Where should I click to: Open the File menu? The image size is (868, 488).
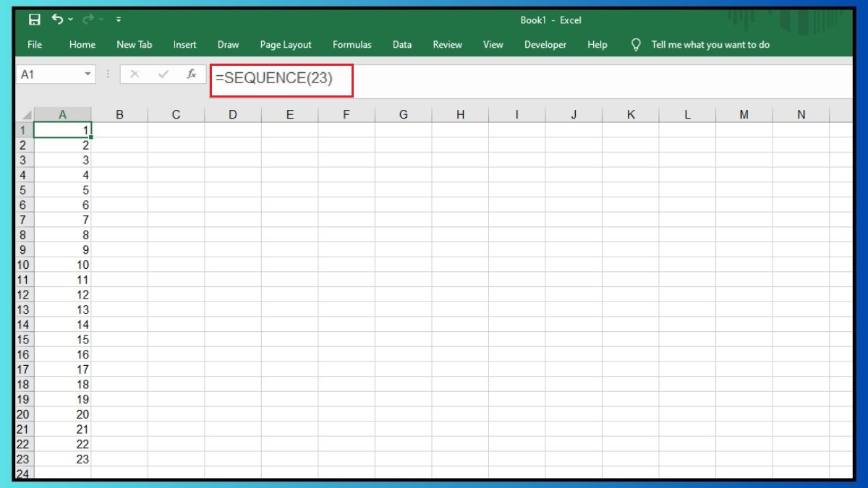pyautogui.click(x=34, y=44)
